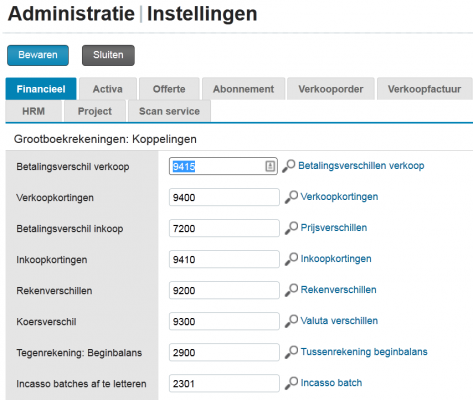Click the Betalingsverschil inkoop field with 7200
The height and width of the screenshot is (400, 473).
click(x=224, y=228)
